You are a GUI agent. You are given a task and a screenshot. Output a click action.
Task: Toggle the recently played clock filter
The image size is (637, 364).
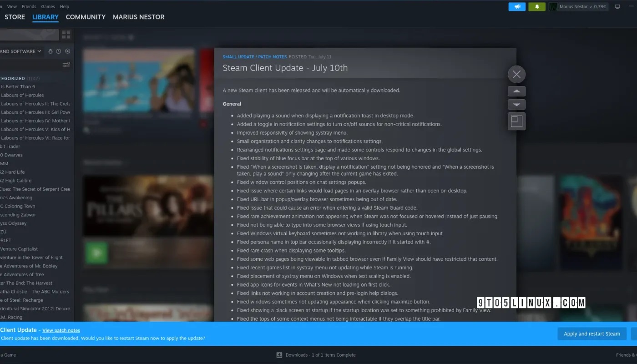tap(58, 51)
